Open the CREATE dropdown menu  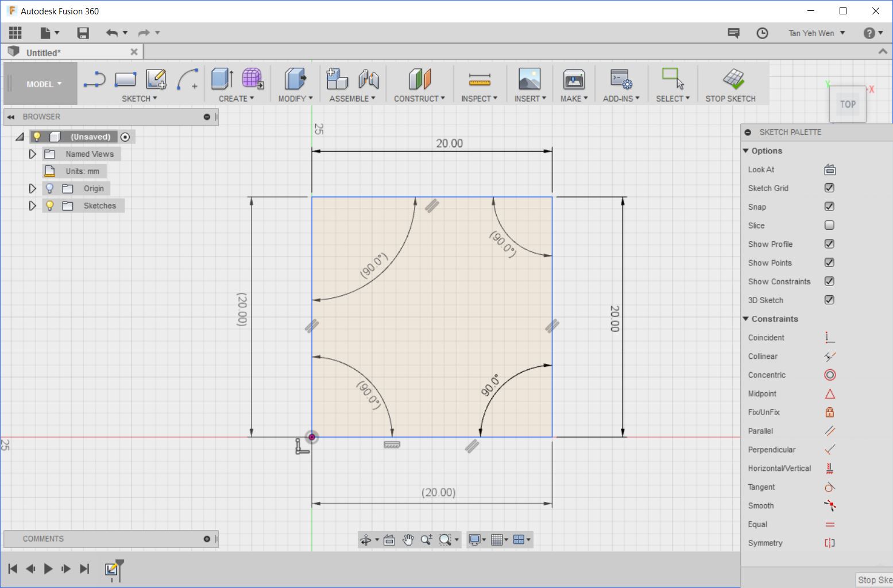(236, 99)
